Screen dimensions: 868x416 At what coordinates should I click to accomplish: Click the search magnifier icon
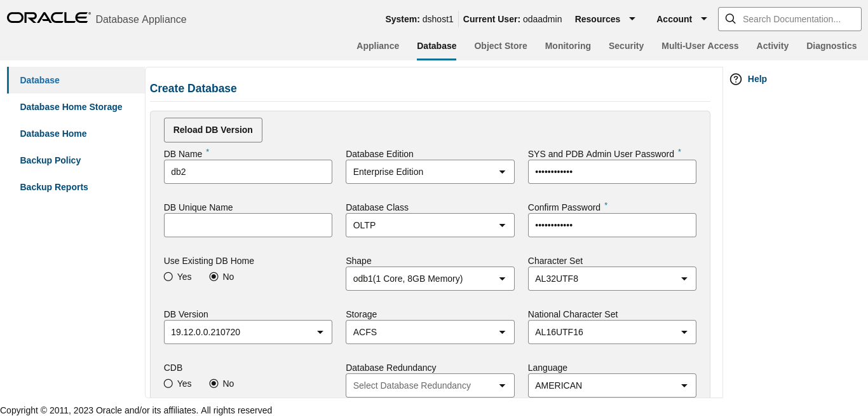point(730,19)
